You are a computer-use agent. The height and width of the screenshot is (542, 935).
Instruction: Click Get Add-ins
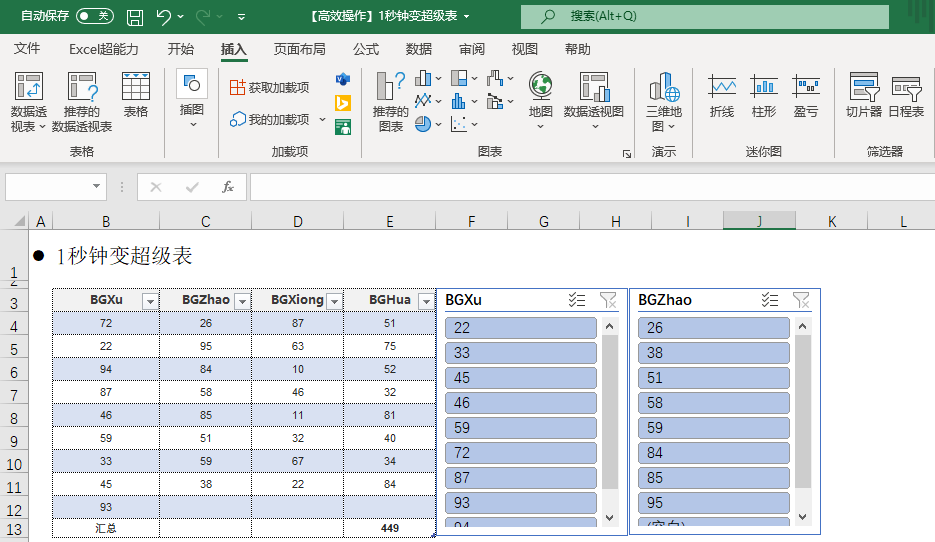pyautogui.click(x=270, y=88)
